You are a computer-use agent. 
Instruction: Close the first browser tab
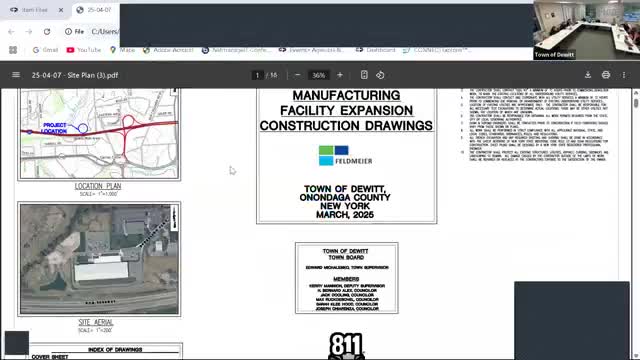pyautogui.click(x=61, y=10)
